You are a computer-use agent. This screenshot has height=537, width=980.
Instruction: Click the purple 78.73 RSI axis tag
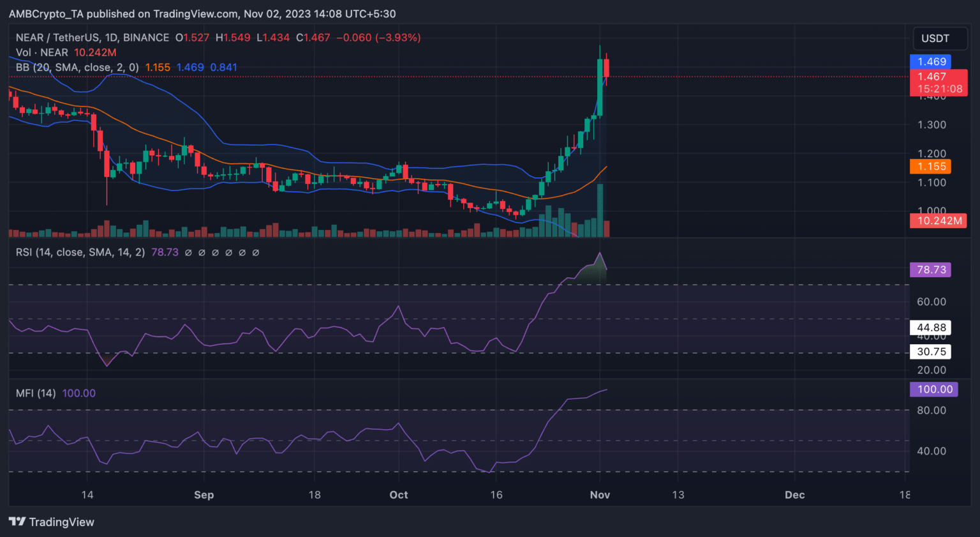[930, 270]
